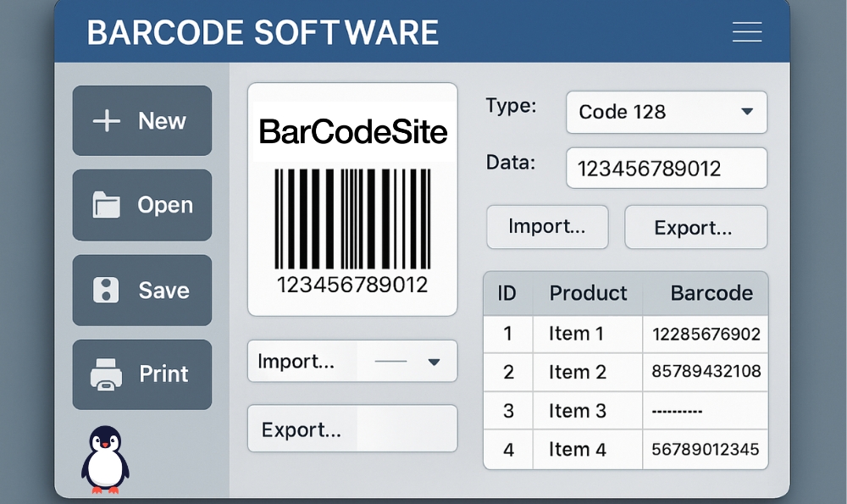This screenshot has width=847, height=504.
Task: Click the folder icon on Open
Action: pos(106,205)
